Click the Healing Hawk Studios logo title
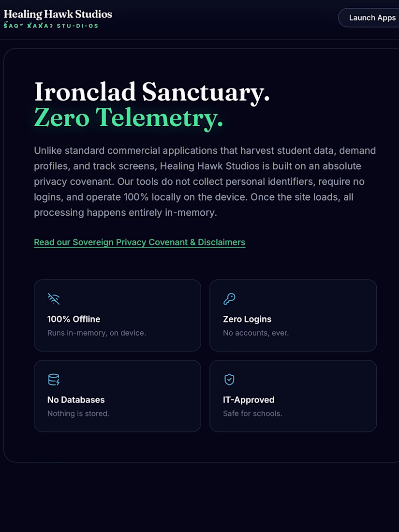 point(58,14)
